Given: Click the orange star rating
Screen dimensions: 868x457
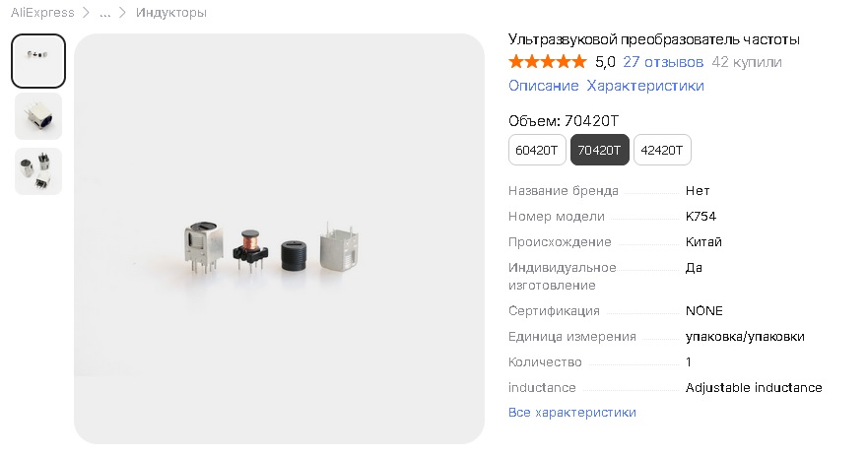Looking at the screenshot, I should click(547, 62).
